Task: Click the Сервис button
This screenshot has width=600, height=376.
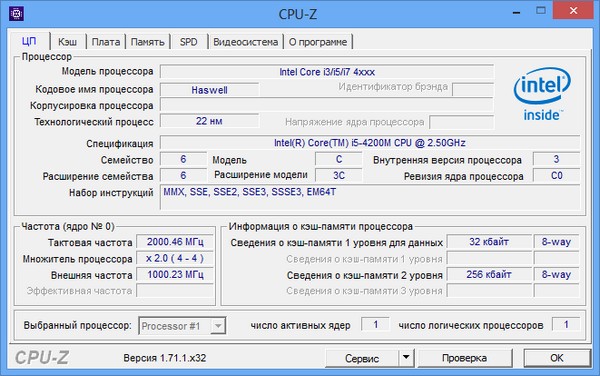Action: [x=362, y=358]
